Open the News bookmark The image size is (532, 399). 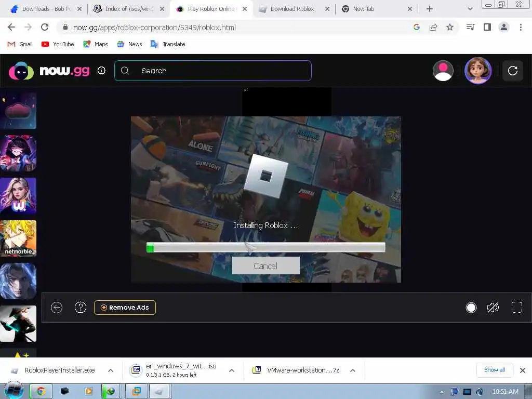tap(129, 44)
